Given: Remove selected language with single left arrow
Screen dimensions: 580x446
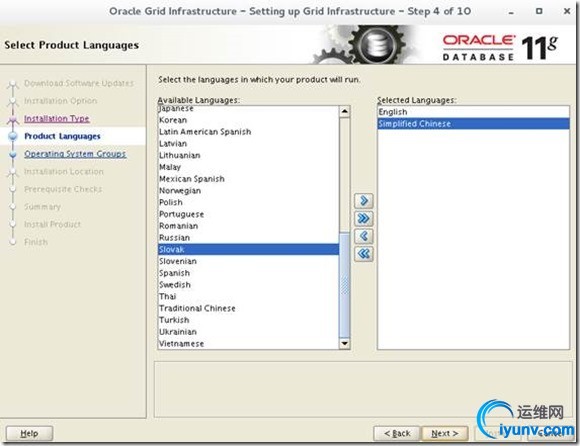Looking at the screenshot, I should pyautogui.click(x=364, y=236).
